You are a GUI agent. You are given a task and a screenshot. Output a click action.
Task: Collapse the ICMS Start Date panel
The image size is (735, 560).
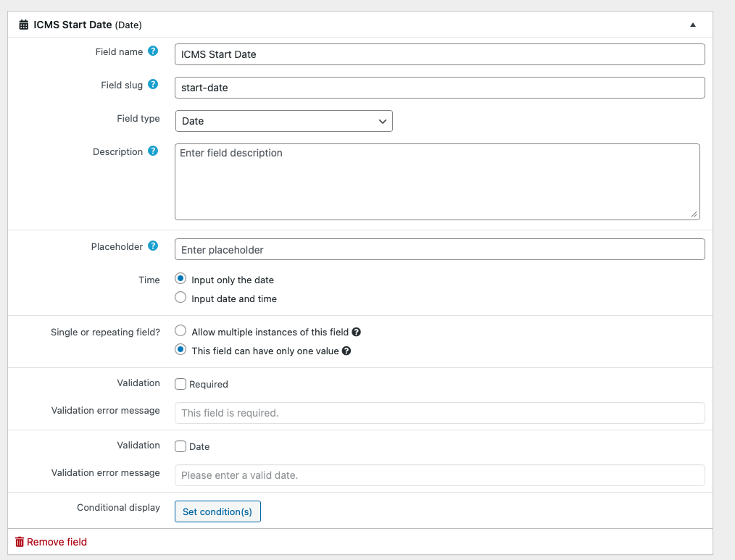(692, 25)
